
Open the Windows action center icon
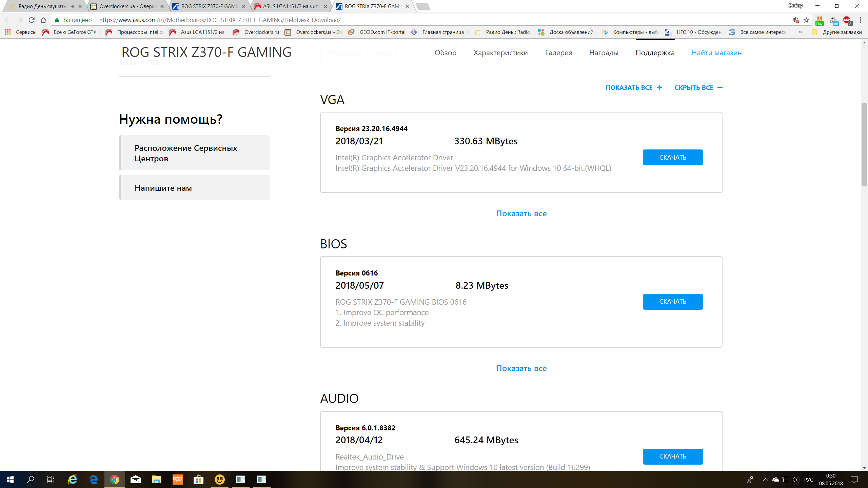[854, 479]
